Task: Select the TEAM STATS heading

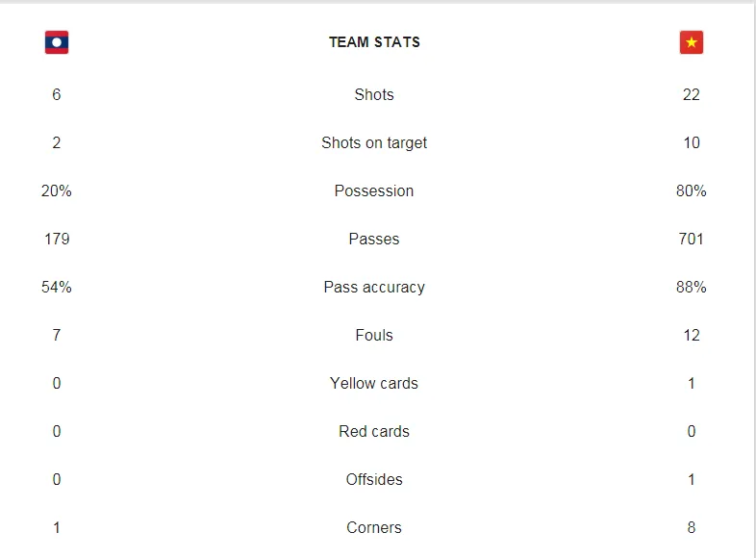Action: (374, 42)
